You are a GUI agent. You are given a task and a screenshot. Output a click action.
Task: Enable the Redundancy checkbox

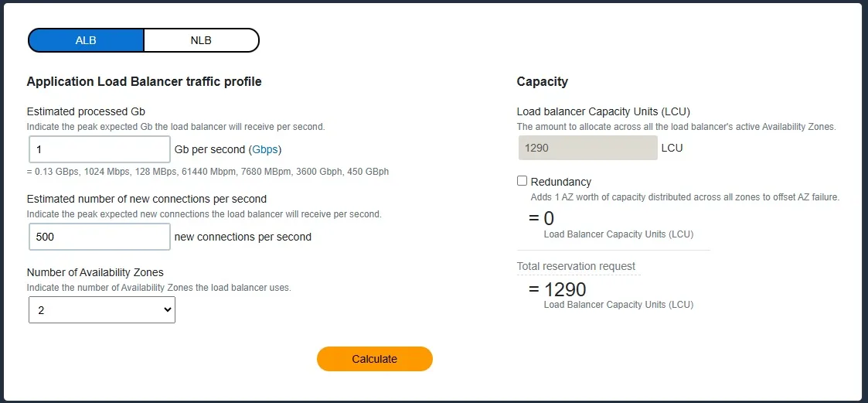pos(523,181)
